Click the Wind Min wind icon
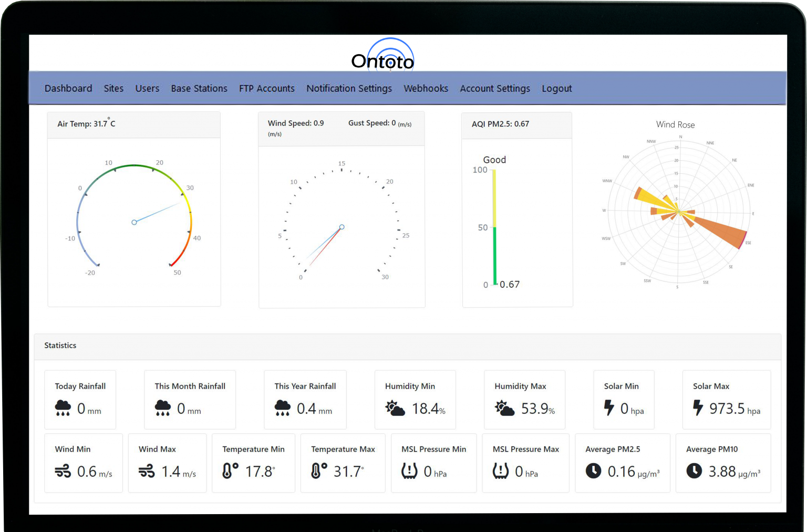The height and width of the screenshot is (532, 807). [63, 471]
